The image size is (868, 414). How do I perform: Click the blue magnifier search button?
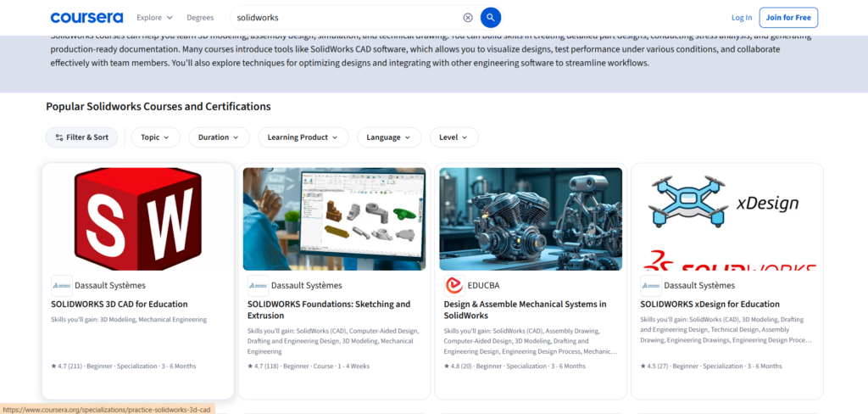(491, 18)
